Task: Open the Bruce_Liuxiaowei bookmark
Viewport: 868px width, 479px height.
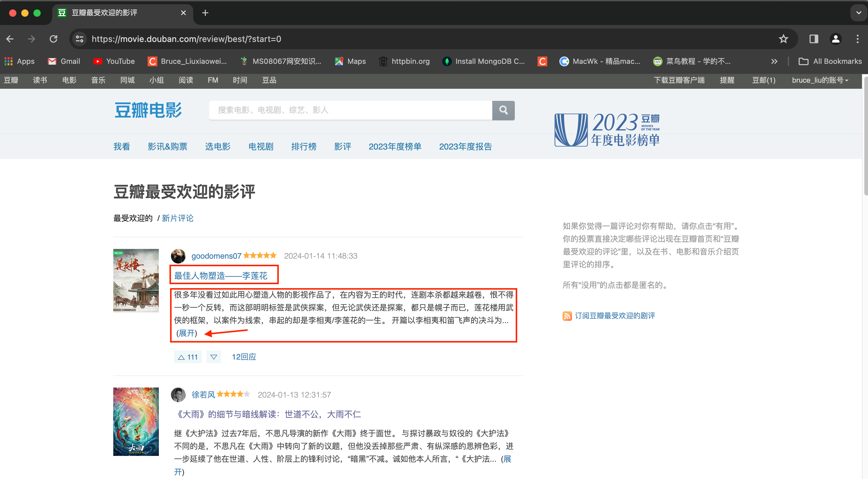Action: [x=187, y=61]
